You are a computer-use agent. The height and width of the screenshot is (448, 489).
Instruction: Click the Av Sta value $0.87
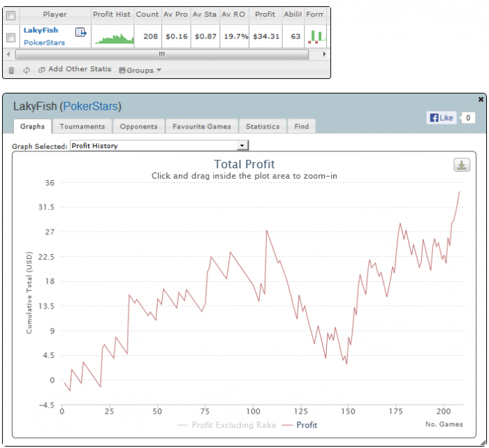coord(205,36)
